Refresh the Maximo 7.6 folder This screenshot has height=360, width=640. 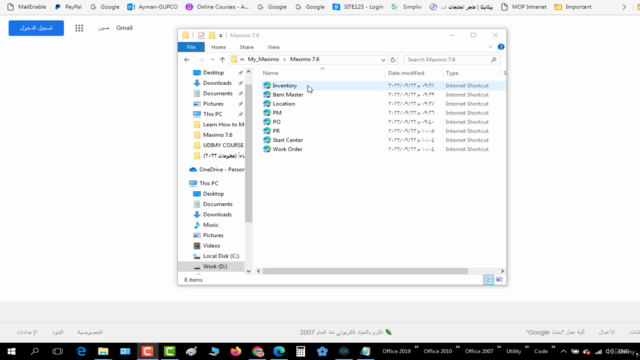[393, 60]
